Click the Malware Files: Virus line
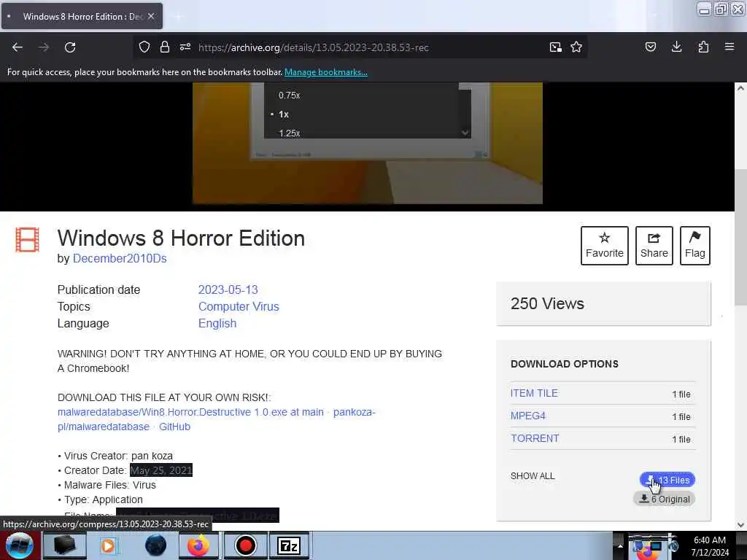747x560 pixels. (x=107, y=485)
